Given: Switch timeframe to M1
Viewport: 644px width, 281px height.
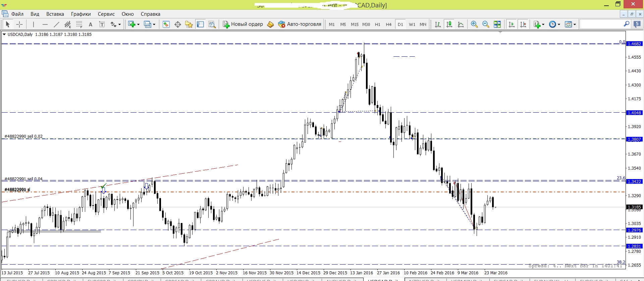Looking at the screenshot, I should [x=332, y=24].
